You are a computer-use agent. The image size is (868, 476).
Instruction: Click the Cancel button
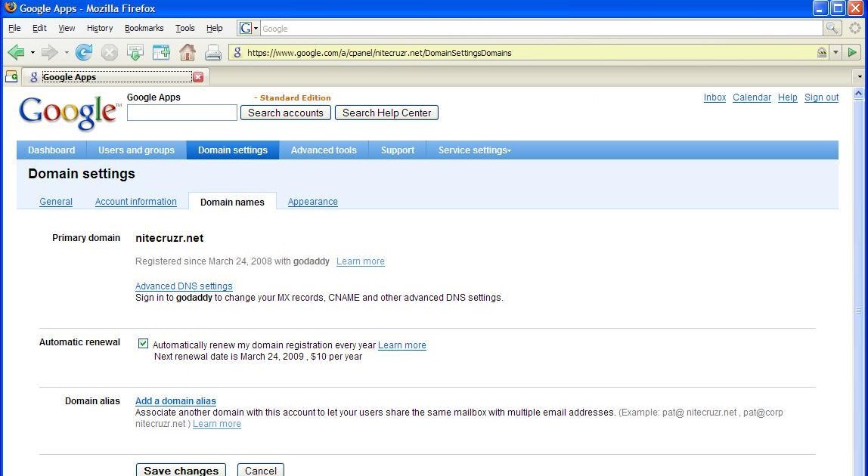261,470
